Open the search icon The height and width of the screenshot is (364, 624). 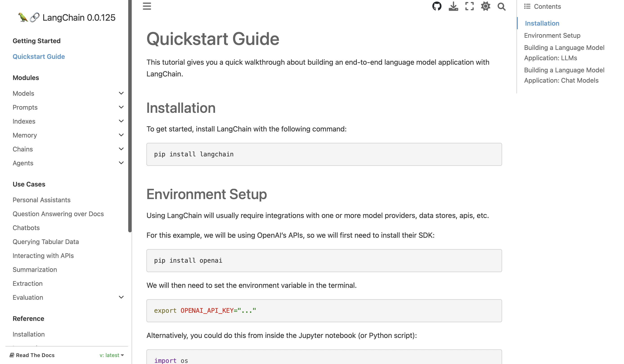pos(501,6)
